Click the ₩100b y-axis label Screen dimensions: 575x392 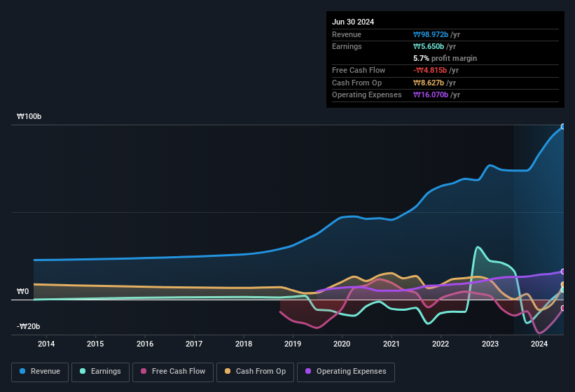tap(29, 116)
